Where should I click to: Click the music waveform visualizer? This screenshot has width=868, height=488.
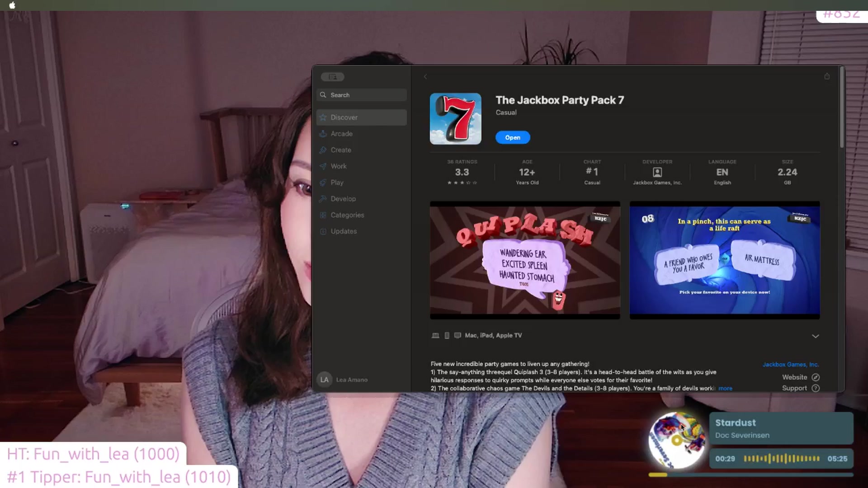(782, 459)
